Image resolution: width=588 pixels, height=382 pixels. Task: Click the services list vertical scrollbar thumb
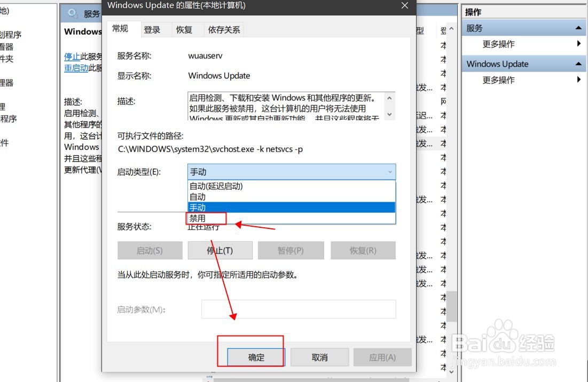[x=452, y=306]
